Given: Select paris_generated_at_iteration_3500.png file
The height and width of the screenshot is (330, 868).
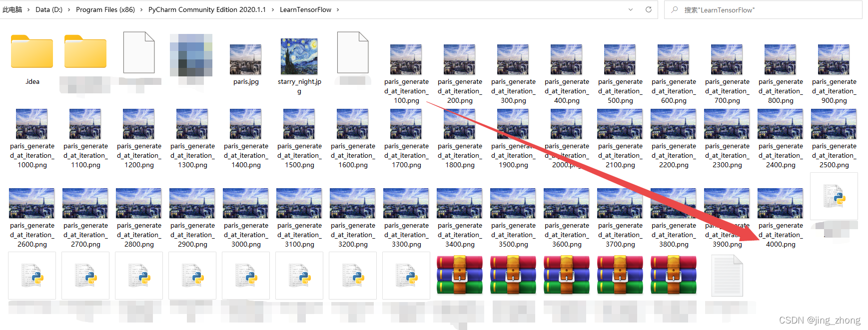Looking at the screenshot, I should 513,218.
